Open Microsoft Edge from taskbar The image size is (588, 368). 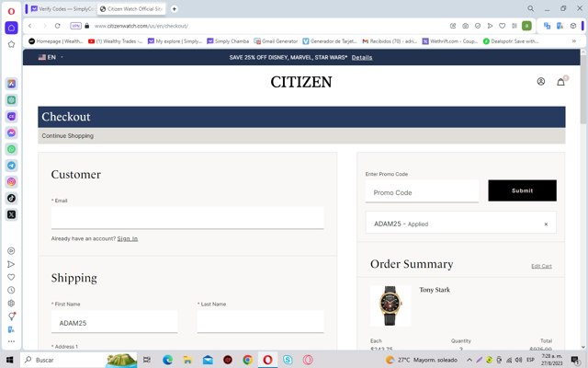167,360
